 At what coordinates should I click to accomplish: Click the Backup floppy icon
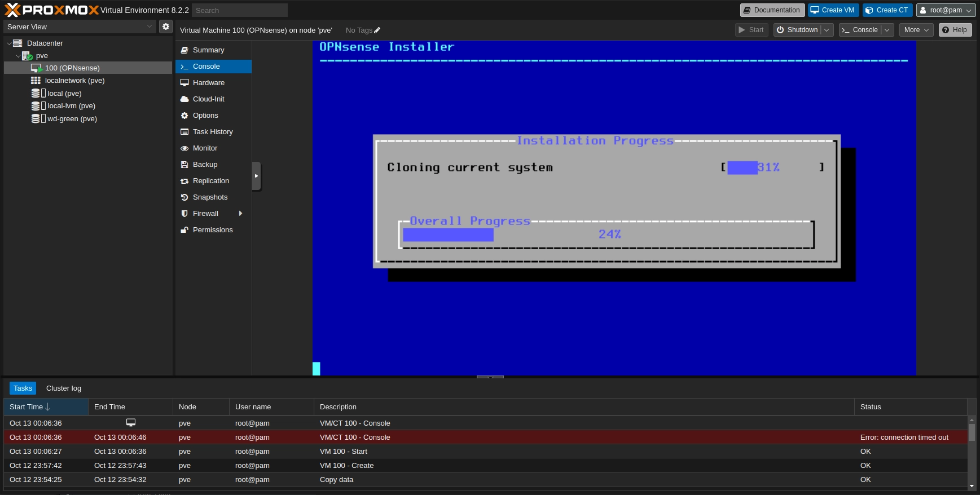tap(184, 165)
